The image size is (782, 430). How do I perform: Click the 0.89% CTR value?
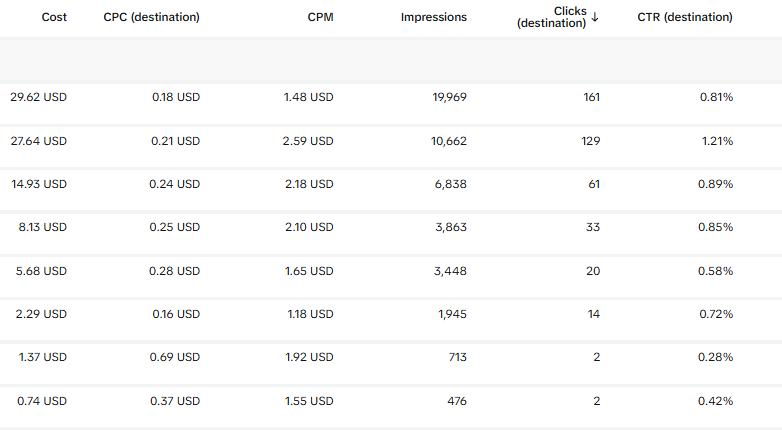click(x=715, y=184)
